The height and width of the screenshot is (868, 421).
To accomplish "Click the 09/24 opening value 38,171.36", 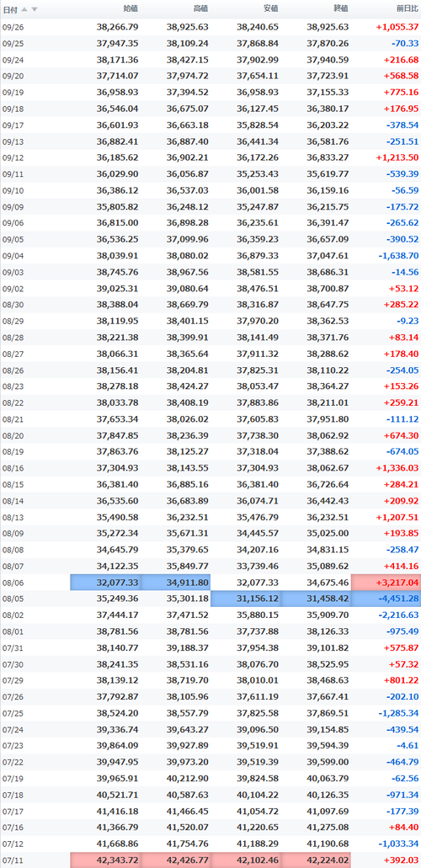I will (x=117, y=60).
